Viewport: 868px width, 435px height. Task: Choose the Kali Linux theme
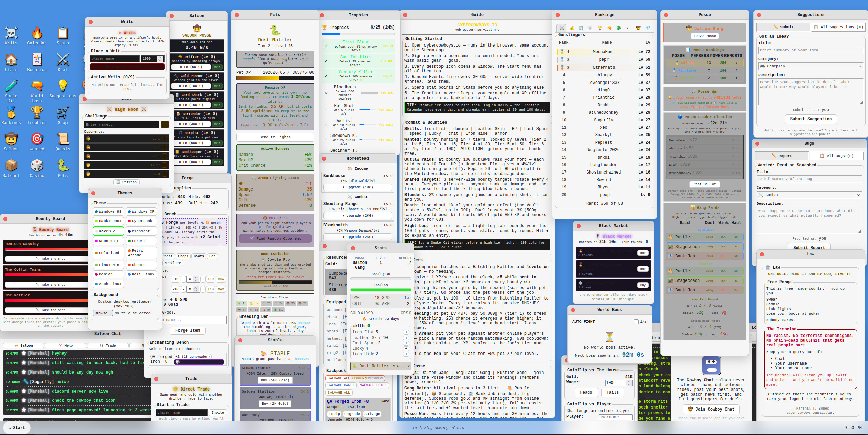click(x=141, y=274)
